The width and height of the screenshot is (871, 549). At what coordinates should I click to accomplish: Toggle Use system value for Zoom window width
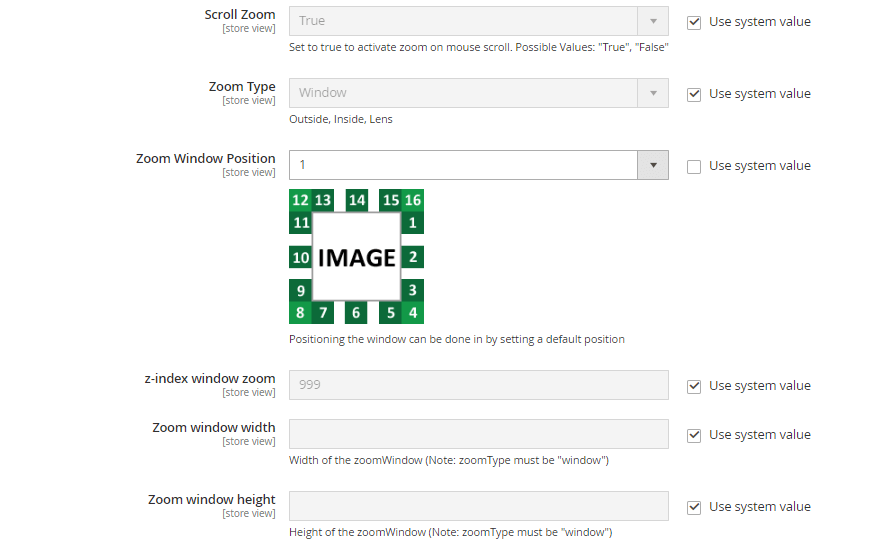point(694,435)
